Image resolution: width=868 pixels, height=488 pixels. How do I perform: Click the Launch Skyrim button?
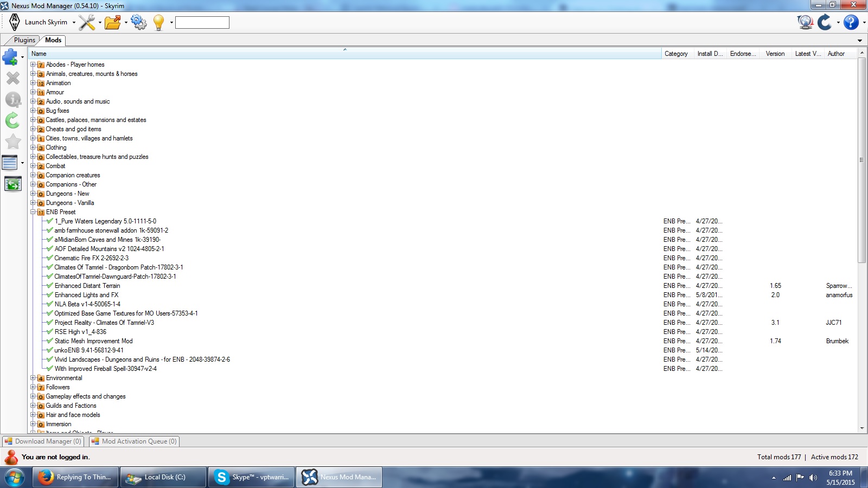39,22
